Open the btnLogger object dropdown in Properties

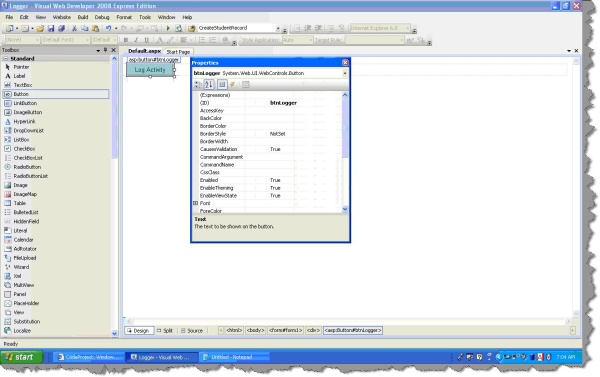pos(345,73)
